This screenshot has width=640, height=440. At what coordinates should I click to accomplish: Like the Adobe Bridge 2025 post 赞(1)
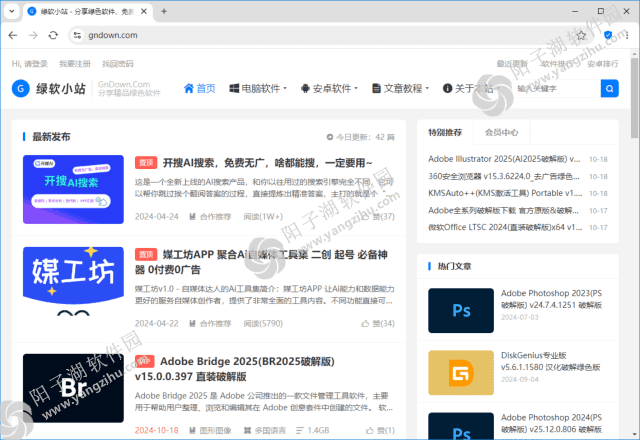pos(380,431)
